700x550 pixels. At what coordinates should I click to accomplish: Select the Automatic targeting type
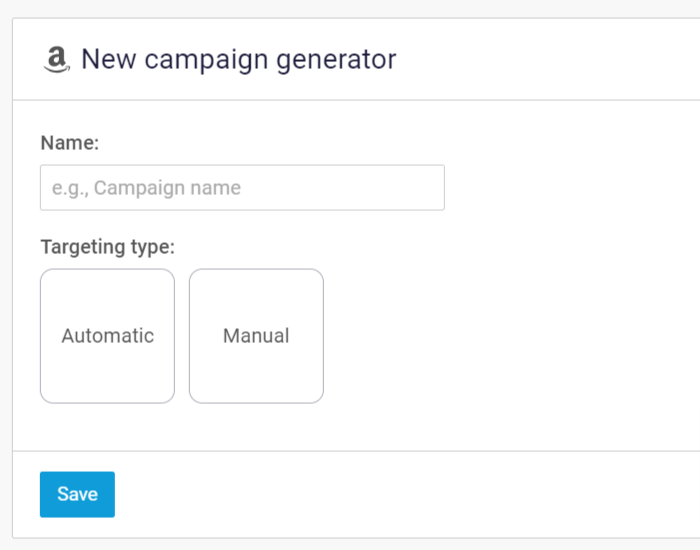(x=107, y=336)
